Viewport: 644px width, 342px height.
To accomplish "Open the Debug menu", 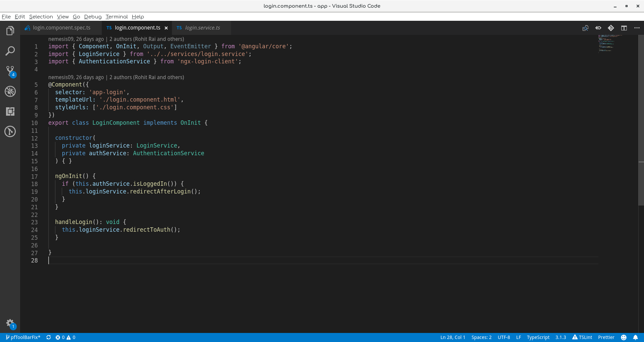I will 93,17.
